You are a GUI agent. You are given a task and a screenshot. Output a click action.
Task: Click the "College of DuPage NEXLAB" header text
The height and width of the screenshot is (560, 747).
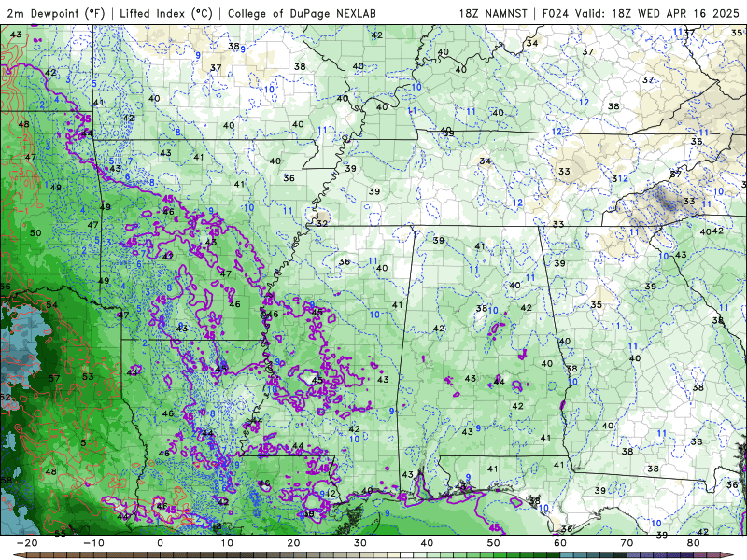(302, 13)
